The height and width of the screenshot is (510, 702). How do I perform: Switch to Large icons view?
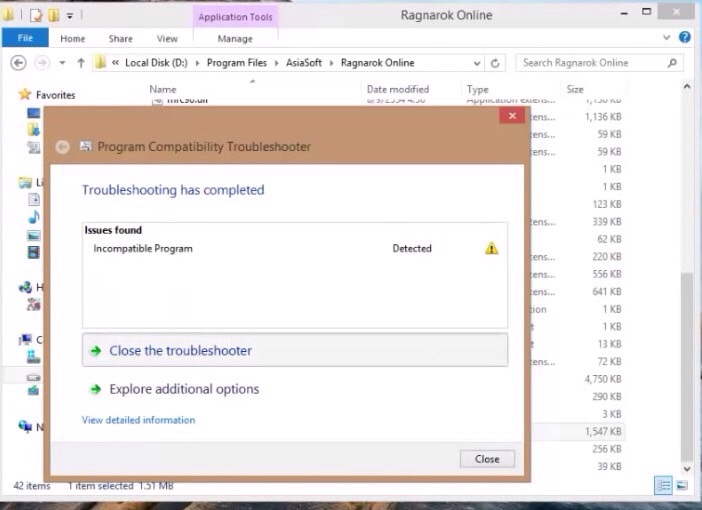682,485
